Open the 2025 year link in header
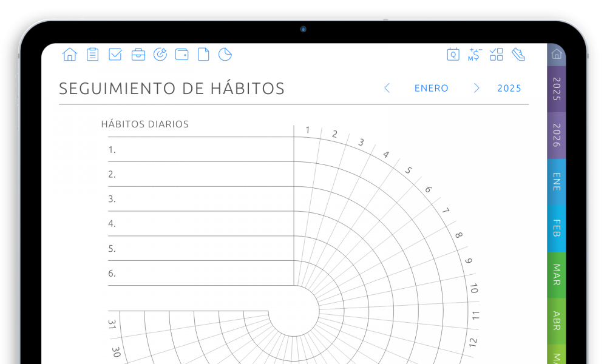 pos(509,88)
